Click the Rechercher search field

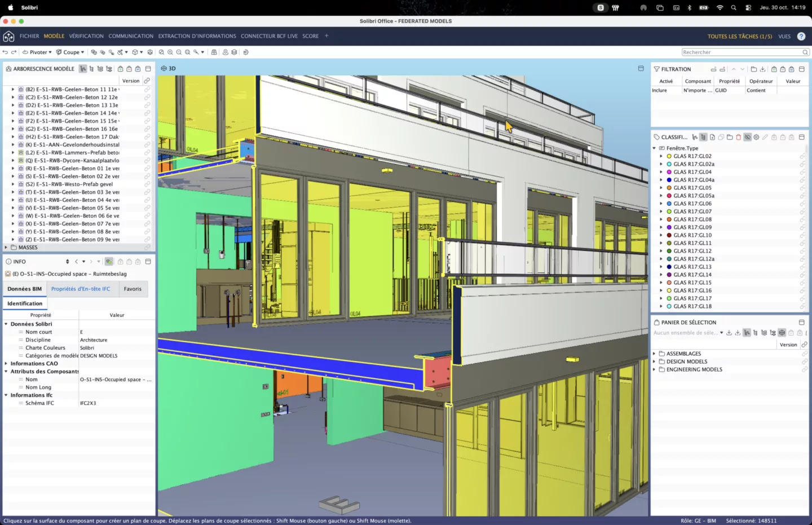point(745,52)
